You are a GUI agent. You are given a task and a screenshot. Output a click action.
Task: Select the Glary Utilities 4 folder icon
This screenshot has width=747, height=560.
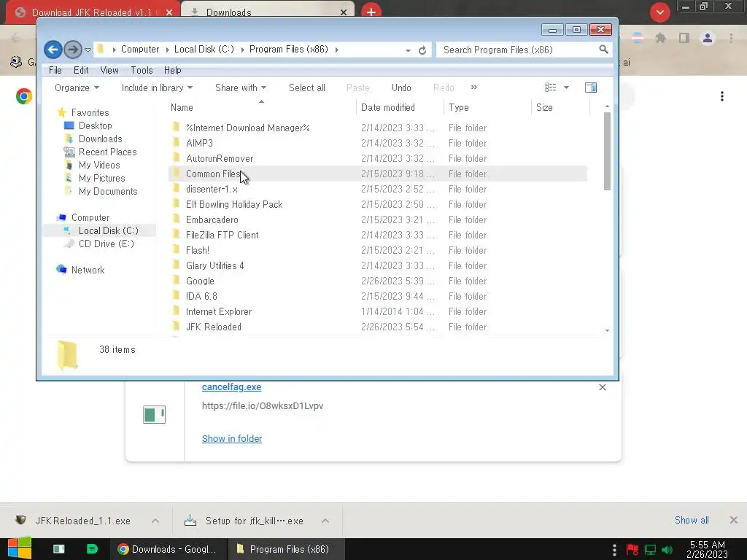177,265
